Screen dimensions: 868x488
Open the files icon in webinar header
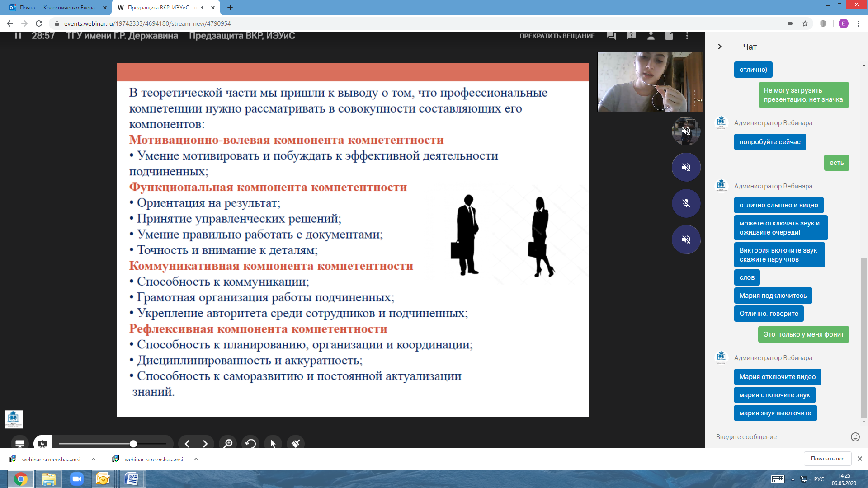click(669, 36)
